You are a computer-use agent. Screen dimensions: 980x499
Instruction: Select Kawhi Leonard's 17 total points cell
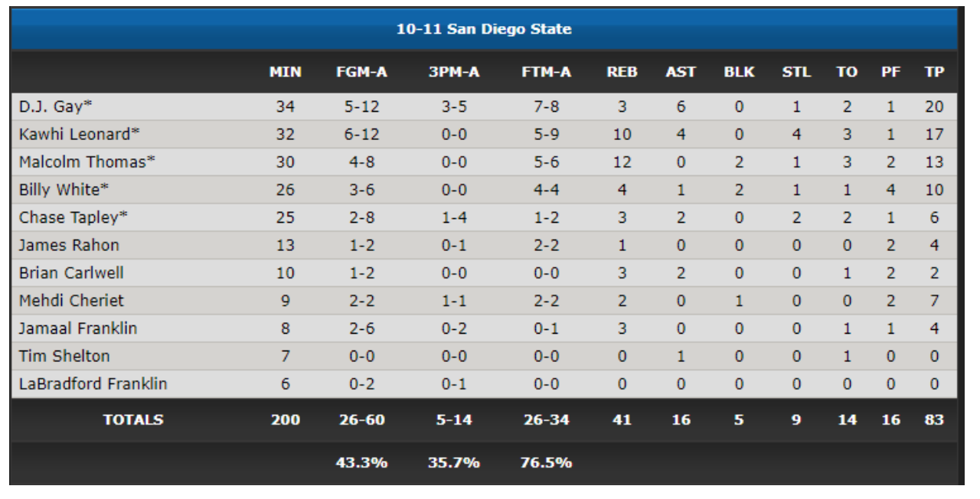point(934,134)
